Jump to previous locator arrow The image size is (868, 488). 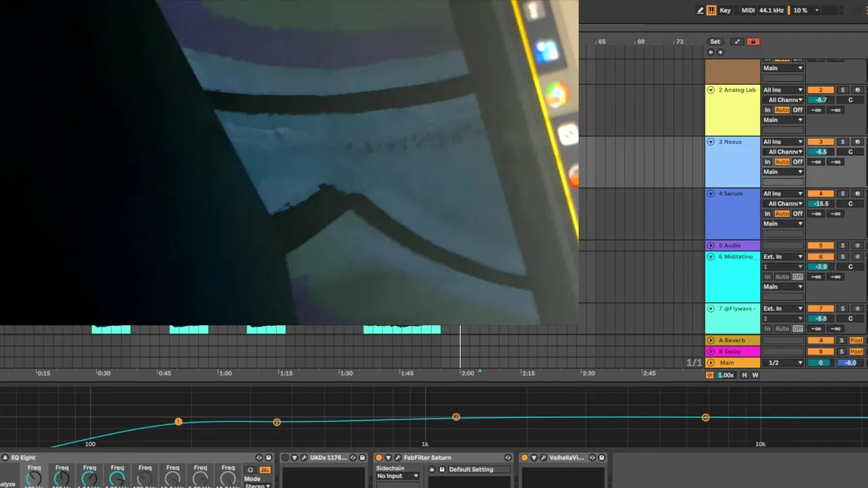coord(711,52)
